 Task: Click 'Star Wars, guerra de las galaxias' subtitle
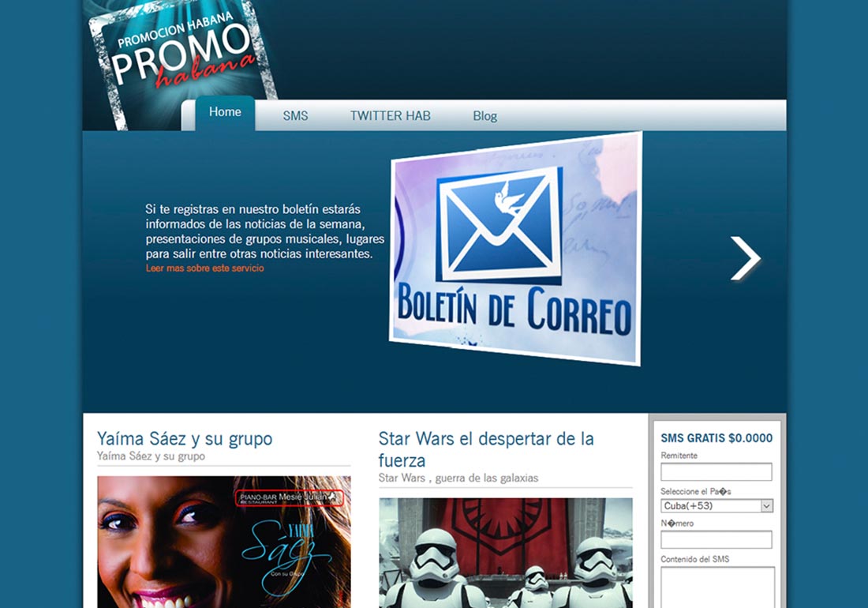click(x=458, y=478)
